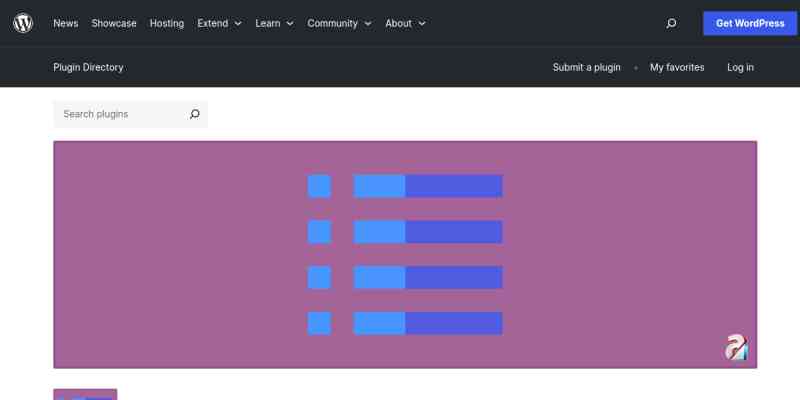Expand the About dropdown menu
800x400 pixels.
[x=405, y=23]
